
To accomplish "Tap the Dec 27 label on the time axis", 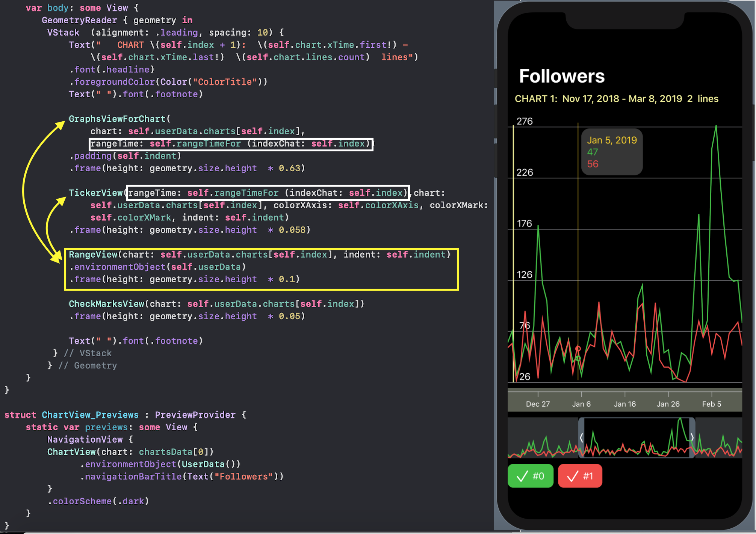I will [538, 404].
